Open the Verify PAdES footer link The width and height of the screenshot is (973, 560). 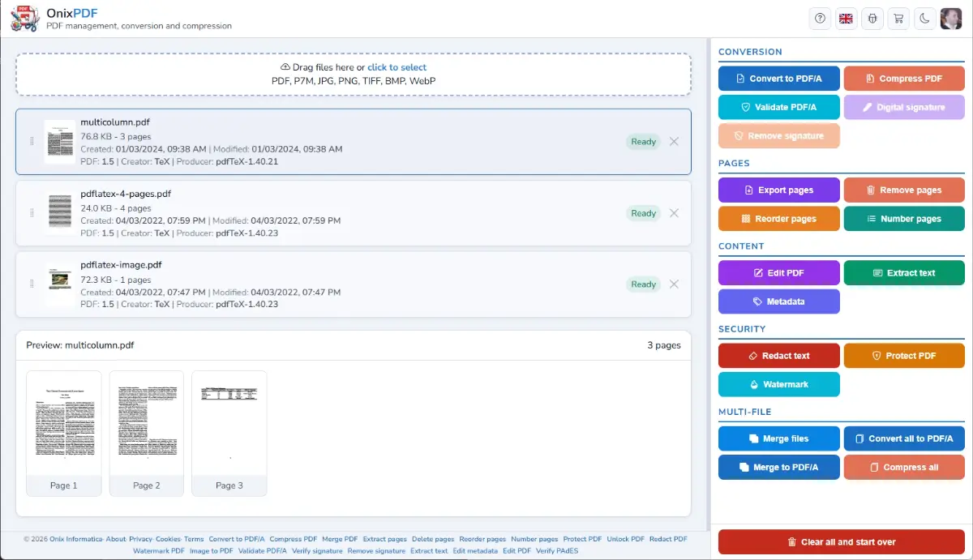(557, 551)
